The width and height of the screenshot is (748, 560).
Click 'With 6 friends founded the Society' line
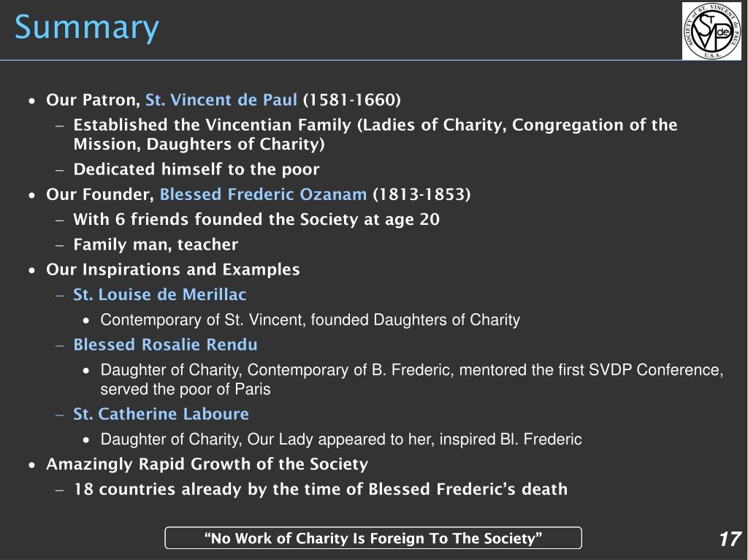tap(256, 220)
